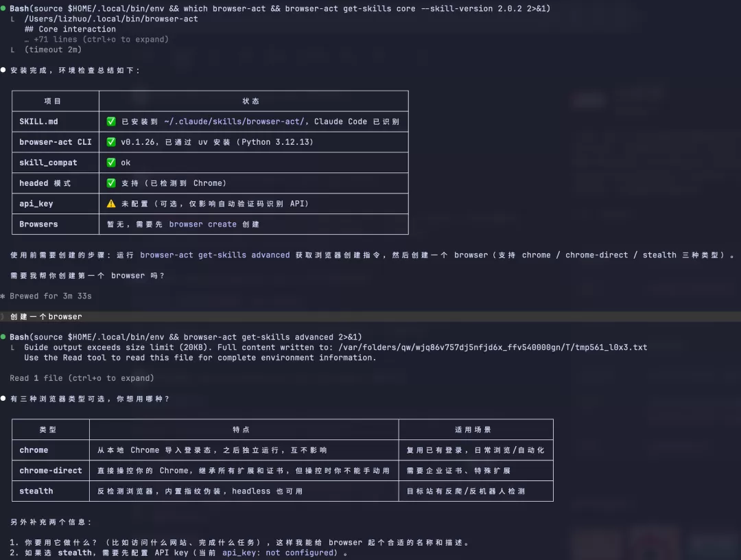Image resolution: width=741 pixels, height=560 pixels.
Task: Click the green bullet beside the get-skills core Bash command
Action: click(x=3, y=8)
